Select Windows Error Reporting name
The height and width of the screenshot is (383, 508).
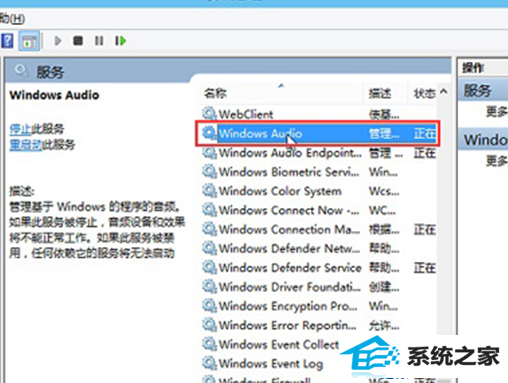287,325
